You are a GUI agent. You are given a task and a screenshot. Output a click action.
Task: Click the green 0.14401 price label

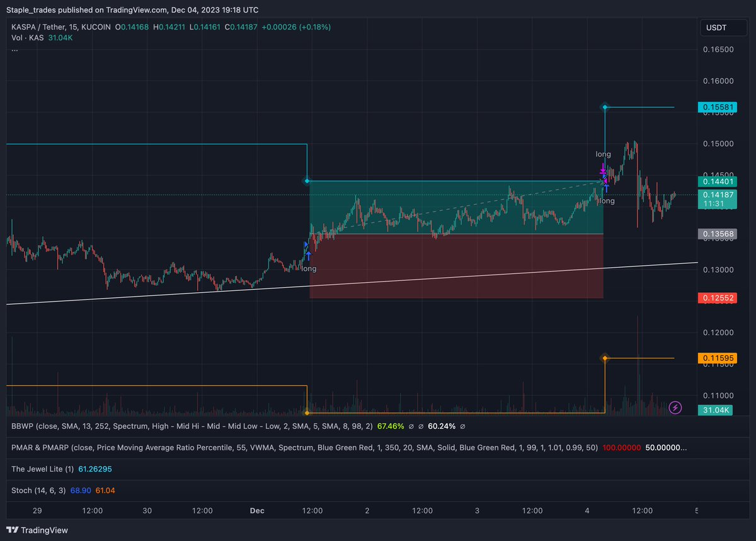click(718, 181)
